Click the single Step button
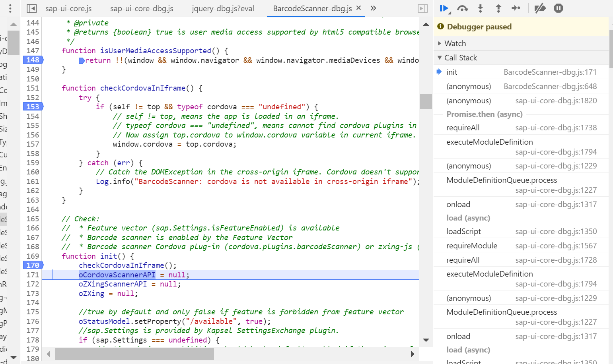 516,8
